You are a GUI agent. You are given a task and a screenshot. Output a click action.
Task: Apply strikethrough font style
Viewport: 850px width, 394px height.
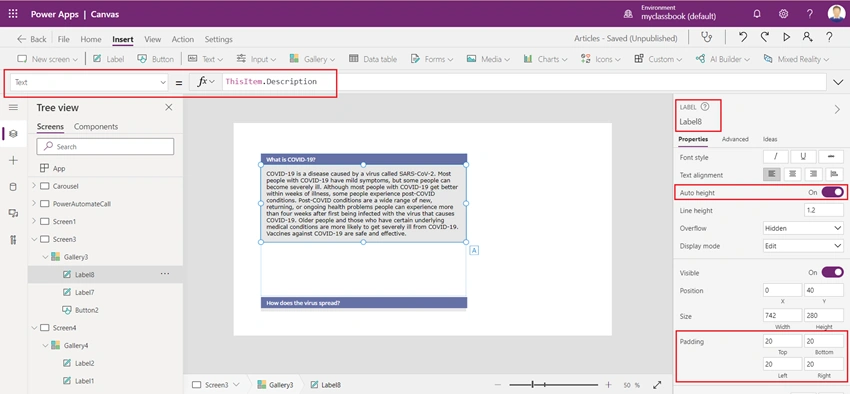click(x=830, y=157)
